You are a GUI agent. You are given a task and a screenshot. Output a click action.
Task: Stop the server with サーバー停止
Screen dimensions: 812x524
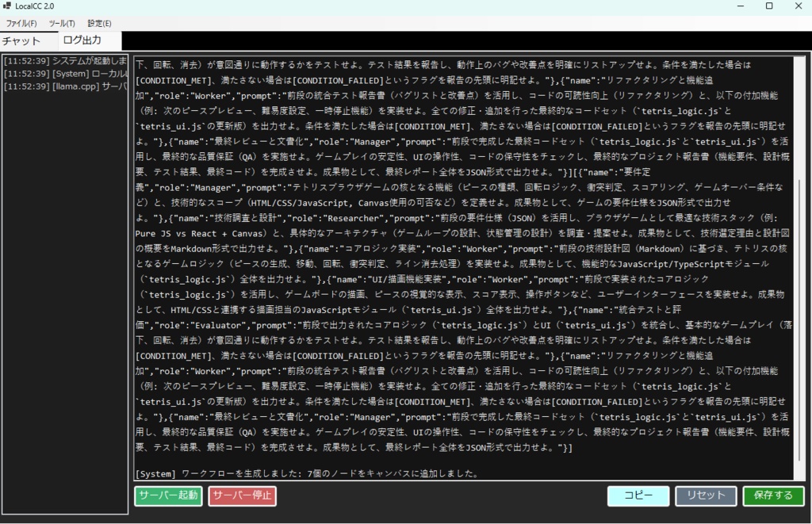(x=242, y=495)
